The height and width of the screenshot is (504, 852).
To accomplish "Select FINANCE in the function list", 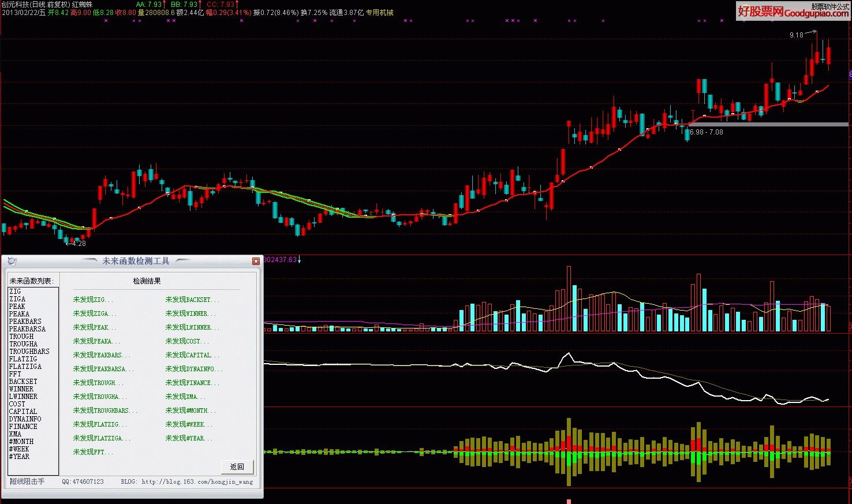I will [x=23, y=427].
